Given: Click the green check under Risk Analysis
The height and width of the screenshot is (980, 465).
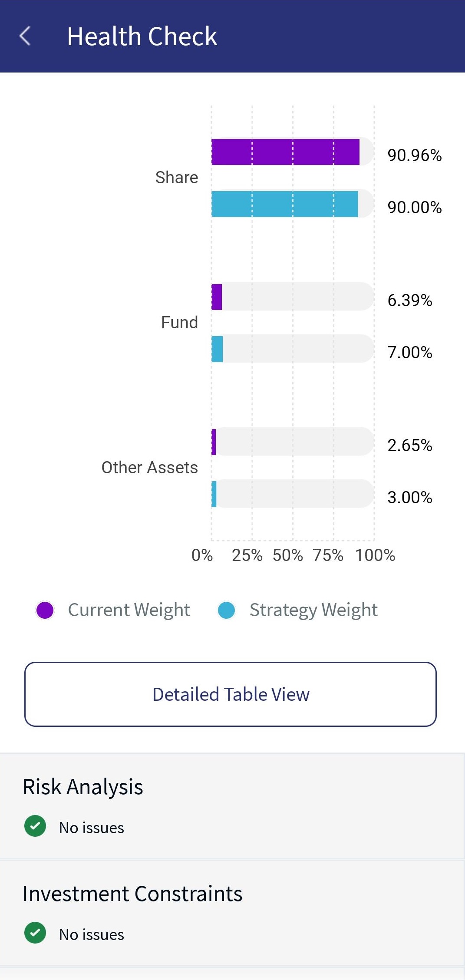Looking at the screenshot, I should point(35,826).
